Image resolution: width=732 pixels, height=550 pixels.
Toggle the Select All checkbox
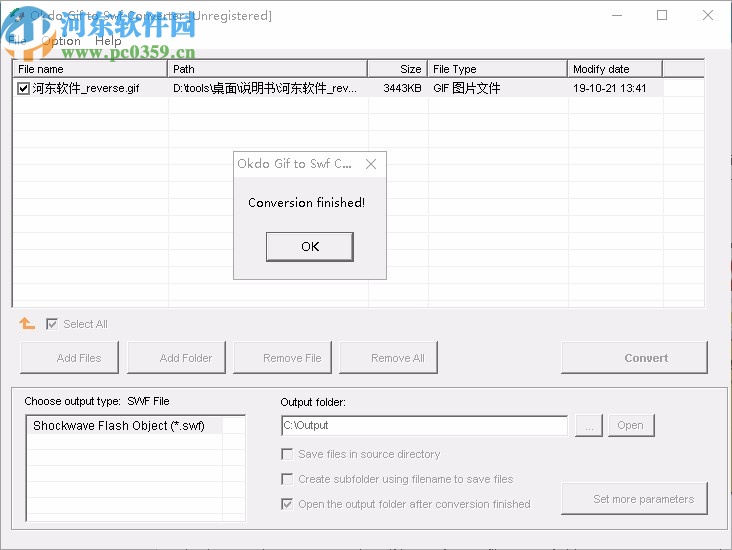(52, 324)
